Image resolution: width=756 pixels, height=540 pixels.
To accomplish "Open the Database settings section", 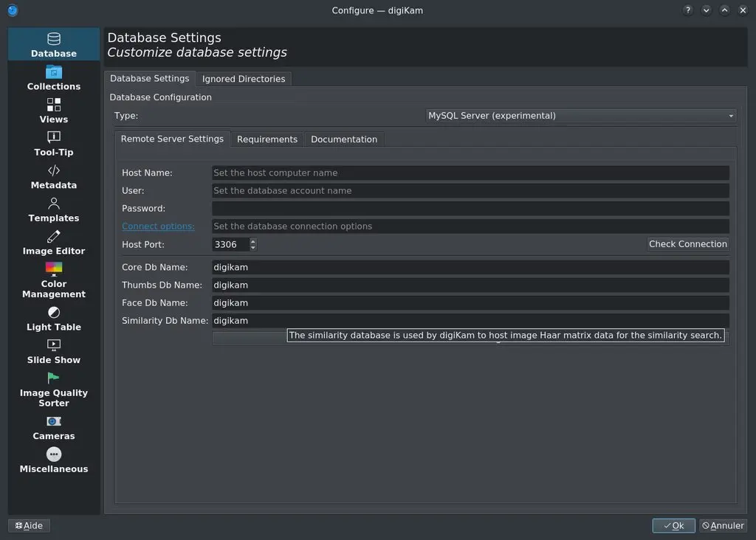I will (53, 44).
